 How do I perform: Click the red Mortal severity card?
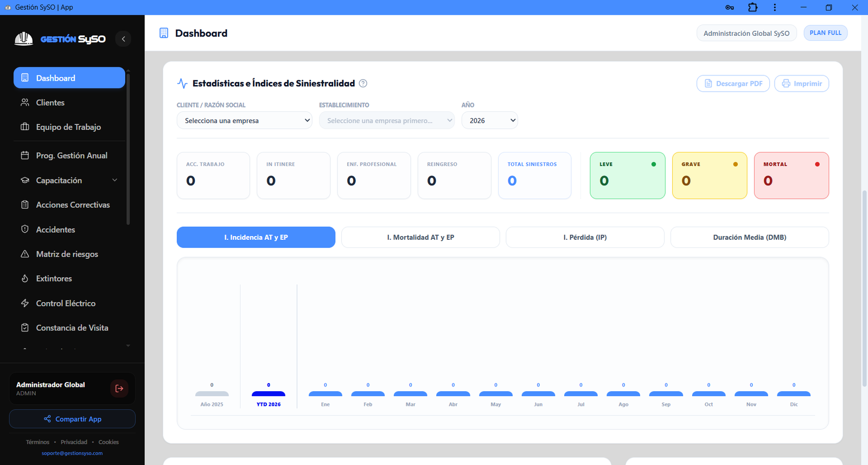792,175
